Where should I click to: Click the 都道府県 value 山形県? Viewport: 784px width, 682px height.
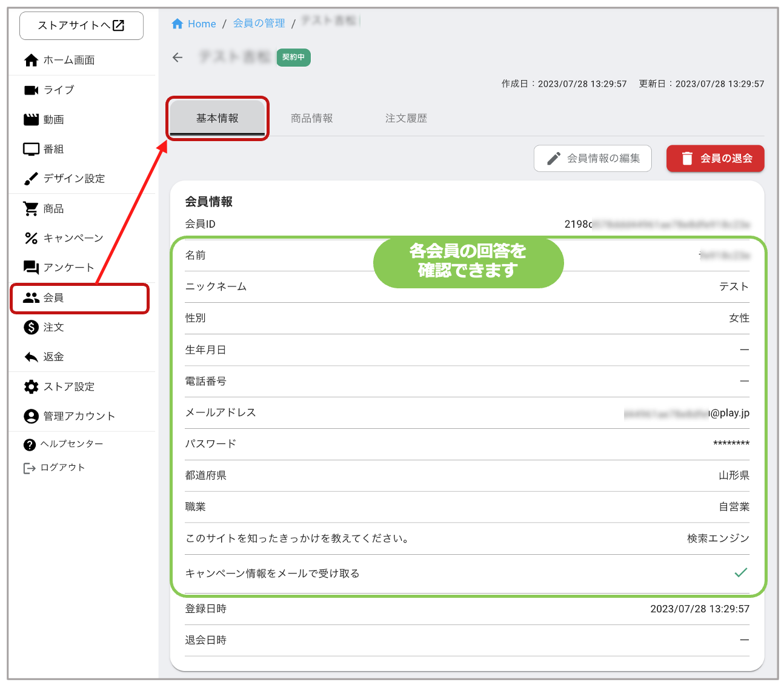click(x=734, y=475)
